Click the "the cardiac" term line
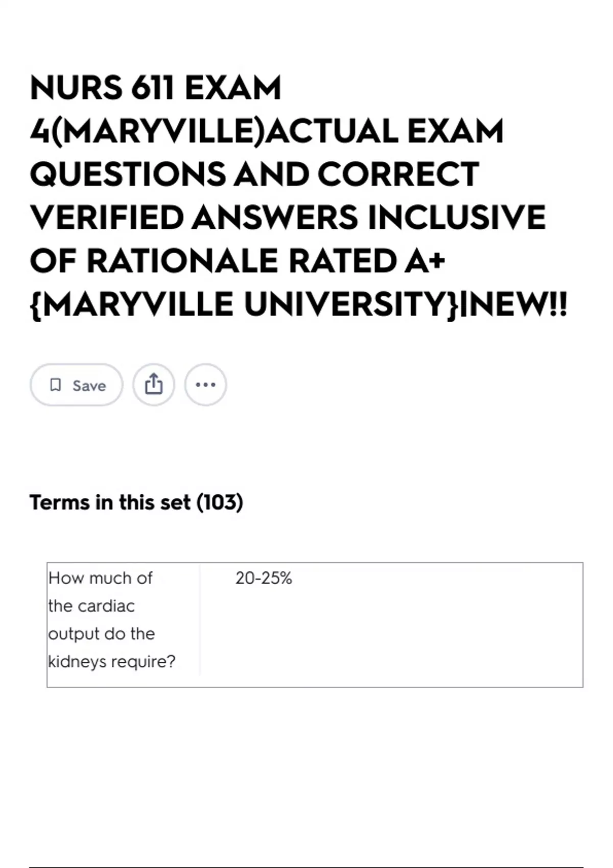 (91, 606)
